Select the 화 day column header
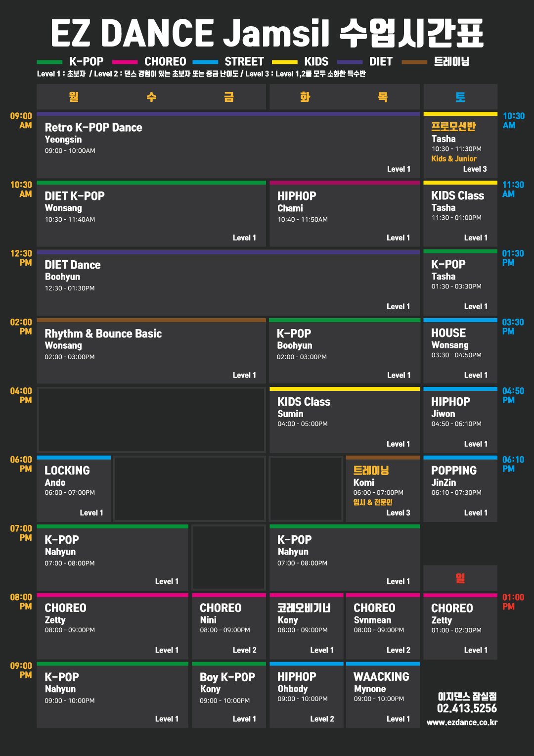Viewport: 534px width, 756px height. pos(305,96)
